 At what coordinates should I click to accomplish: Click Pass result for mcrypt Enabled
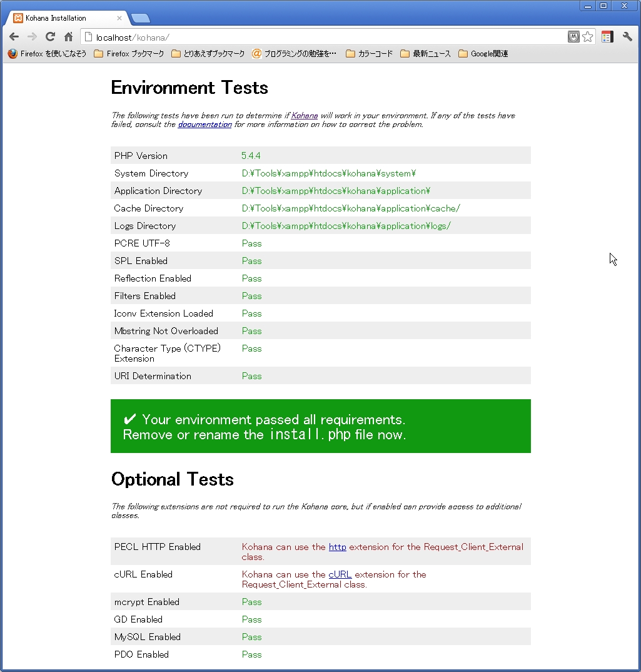[251, 602]
